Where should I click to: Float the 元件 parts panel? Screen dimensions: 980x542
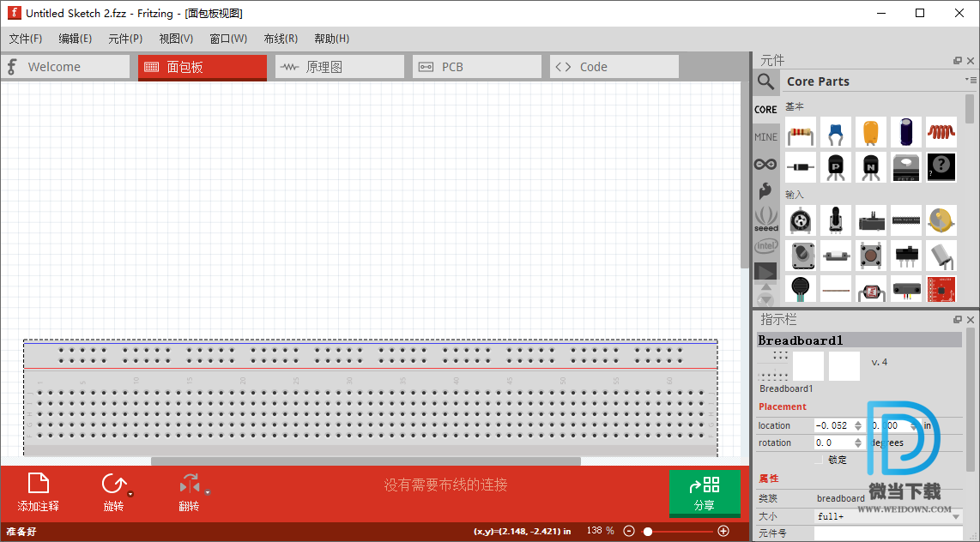click(x=958, y=61)
